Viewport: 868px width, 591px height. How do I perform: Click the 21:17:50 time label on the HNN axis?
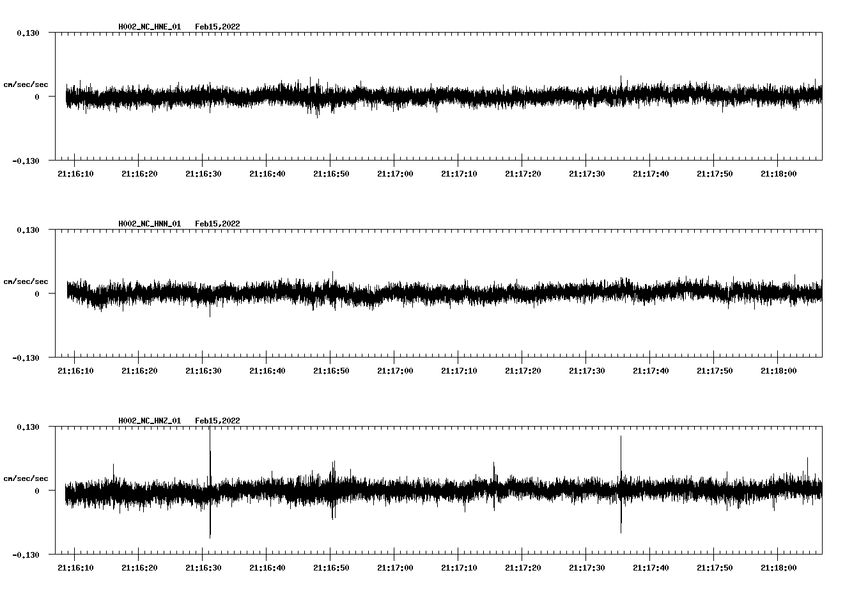[x=715, y=370]
